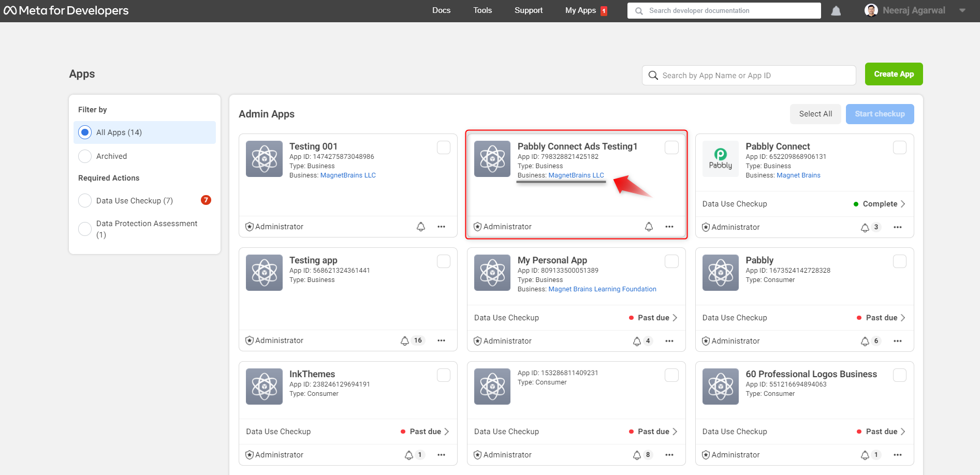This screenshot has width=980, height=475.
Task: Open InkThemes app icon
Action: point(264,387)
